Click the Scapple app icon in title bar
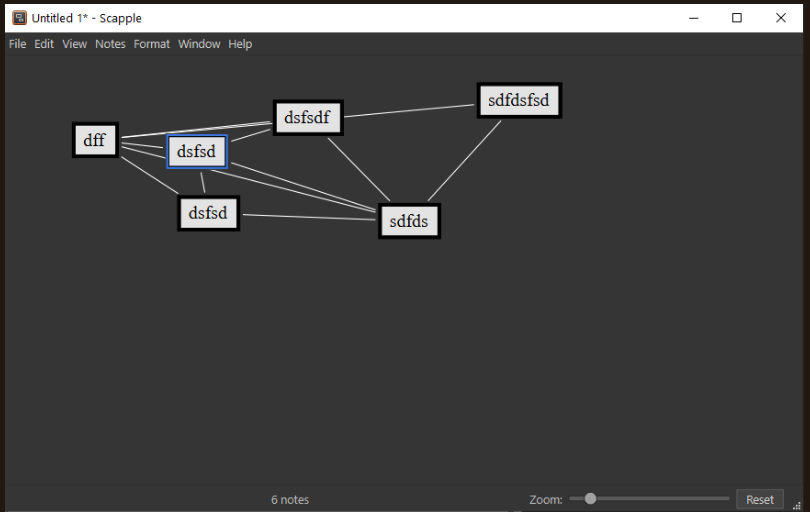The height and width of the screenshot is (512, 810). pos(20,18)
